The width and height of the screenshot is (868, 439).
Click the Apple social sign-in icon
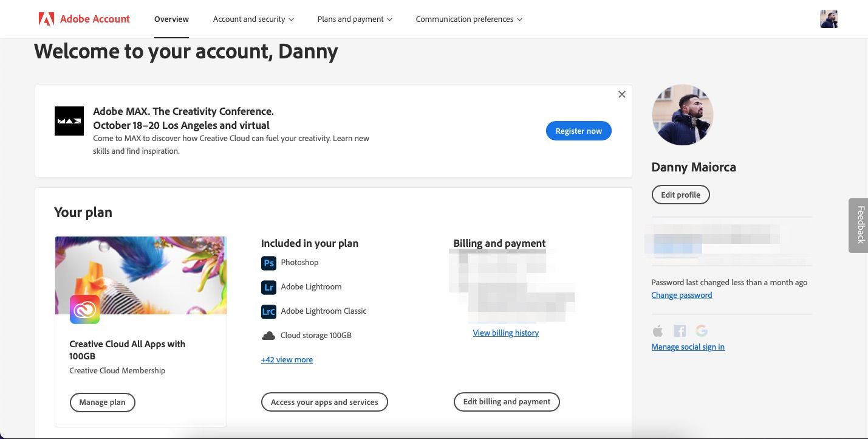pos(658,331)
